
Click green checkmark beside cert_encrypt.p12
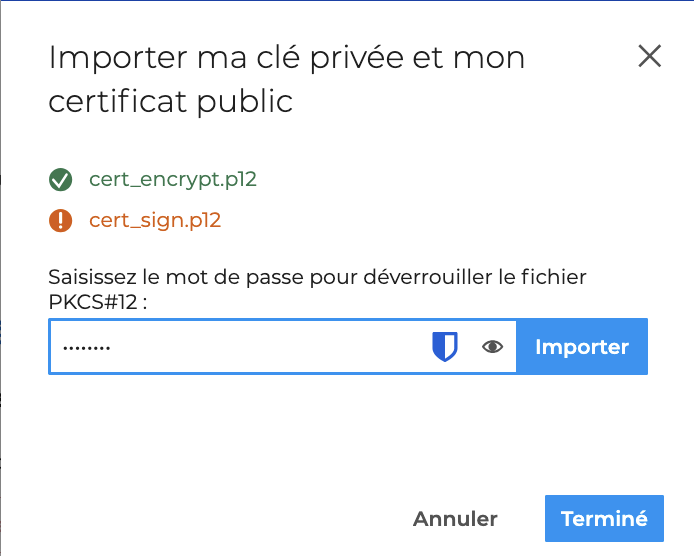[61, 180]
